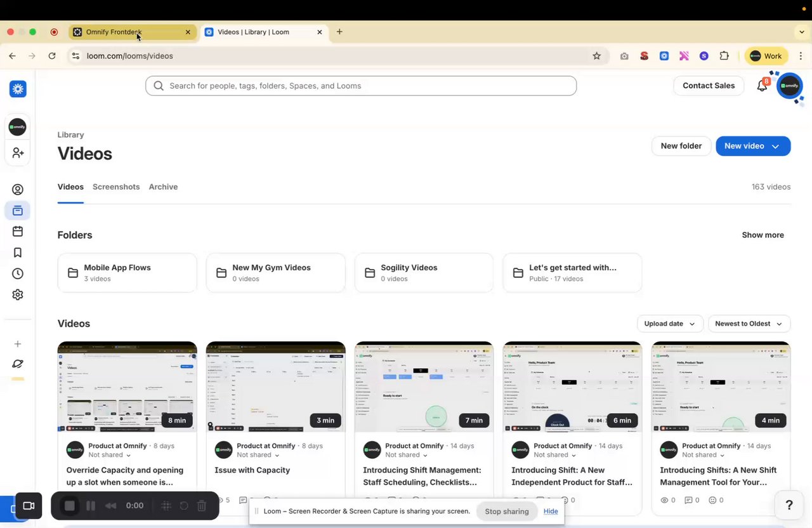
Task: Open the New video dropdown arrow
Action: tap(775, 146)
